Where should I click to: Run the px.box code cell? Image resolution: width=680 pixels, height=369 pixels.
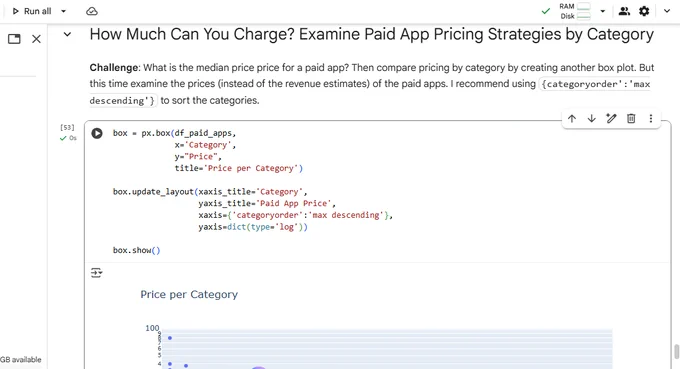97,133
